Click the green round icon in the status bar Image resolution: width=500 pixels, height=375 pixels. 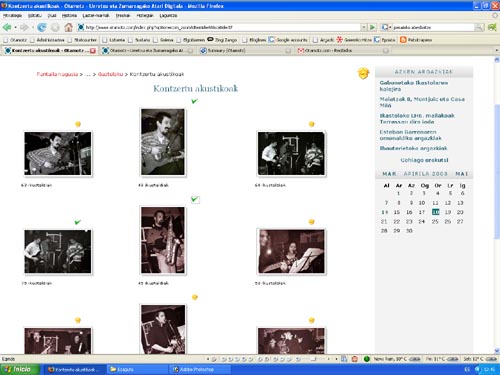(x=367, y=359)
